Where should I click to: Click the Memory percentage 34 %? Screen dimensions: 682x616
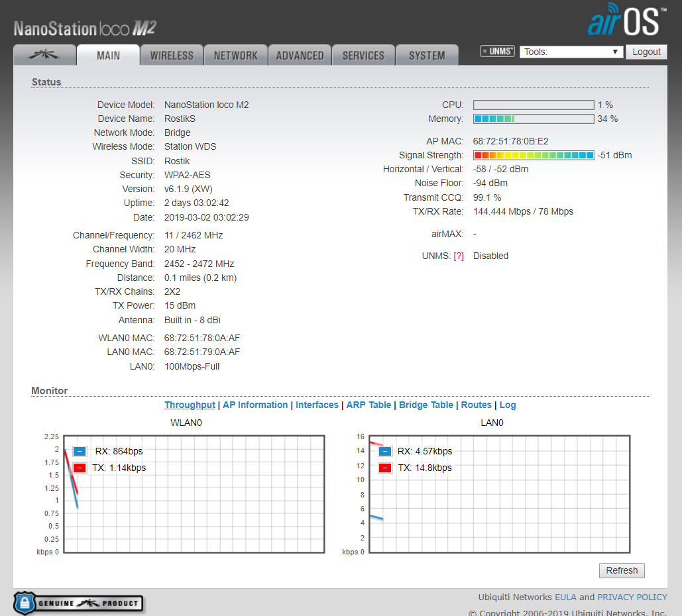(x=608, y=119)
